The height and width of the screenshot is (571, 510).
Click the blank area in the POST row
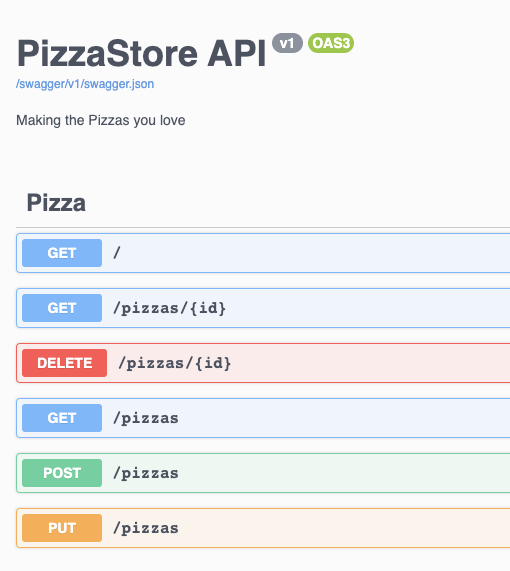click(342, 473)
